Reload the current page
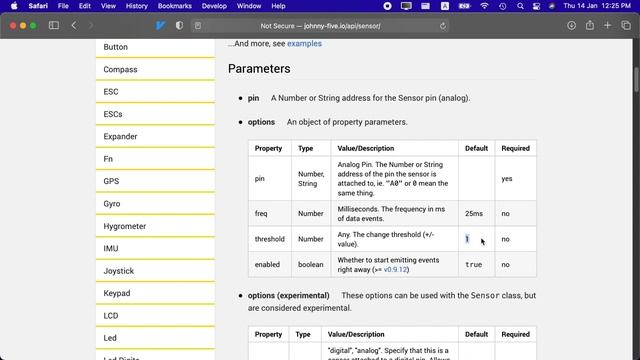The image size is (640, 360). pos(443,26)
